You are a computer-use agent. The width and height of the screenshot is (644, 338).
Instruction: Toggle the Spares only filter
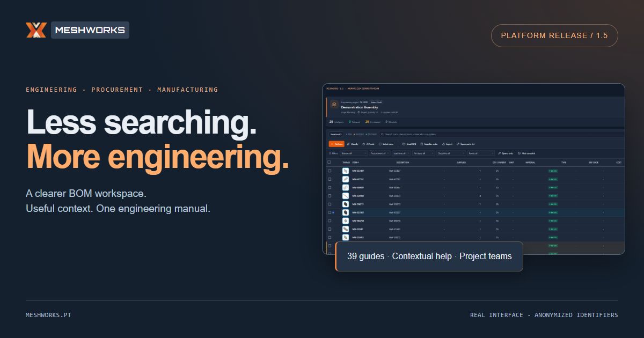click(x=506, y=153)
